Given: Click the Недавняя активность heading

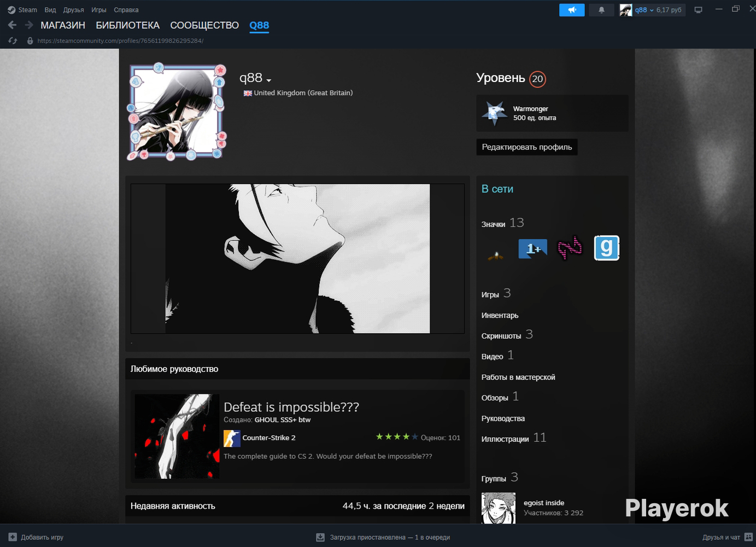Looking at the screenshot, I should coord(173,506).
